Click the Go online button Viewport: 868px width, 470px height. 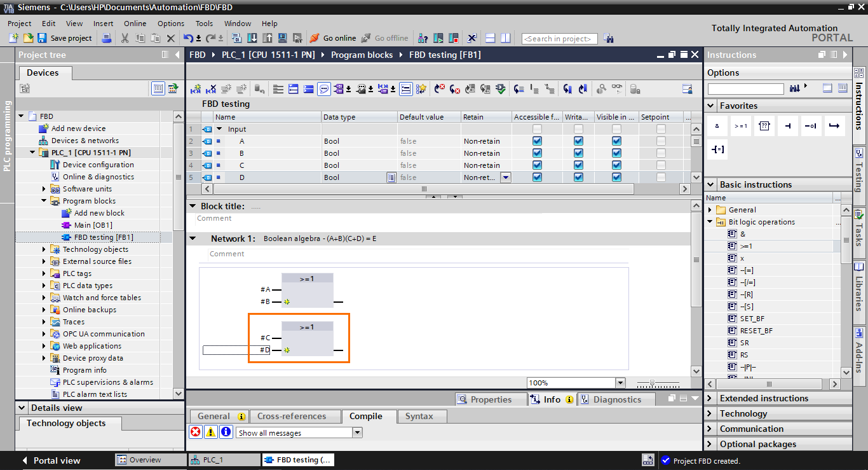tap(337, 38)
